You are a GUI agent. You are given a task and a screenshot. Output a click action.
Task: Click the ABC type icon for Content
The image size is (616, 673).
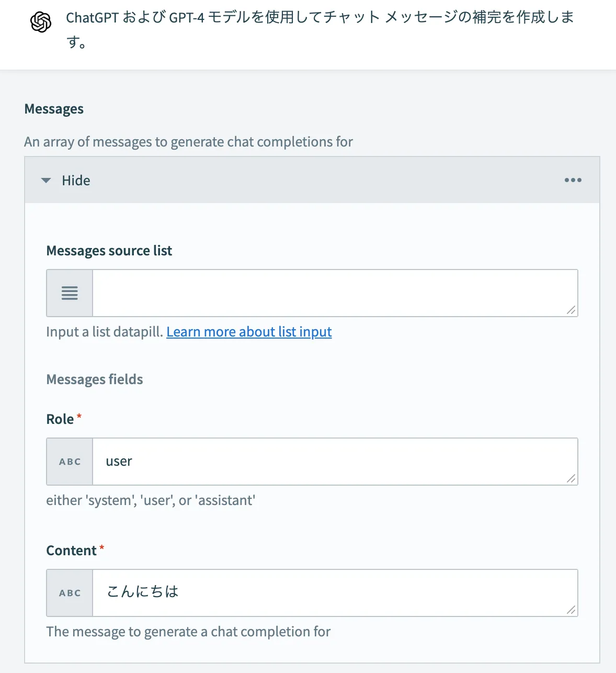[x=70, y=593]
